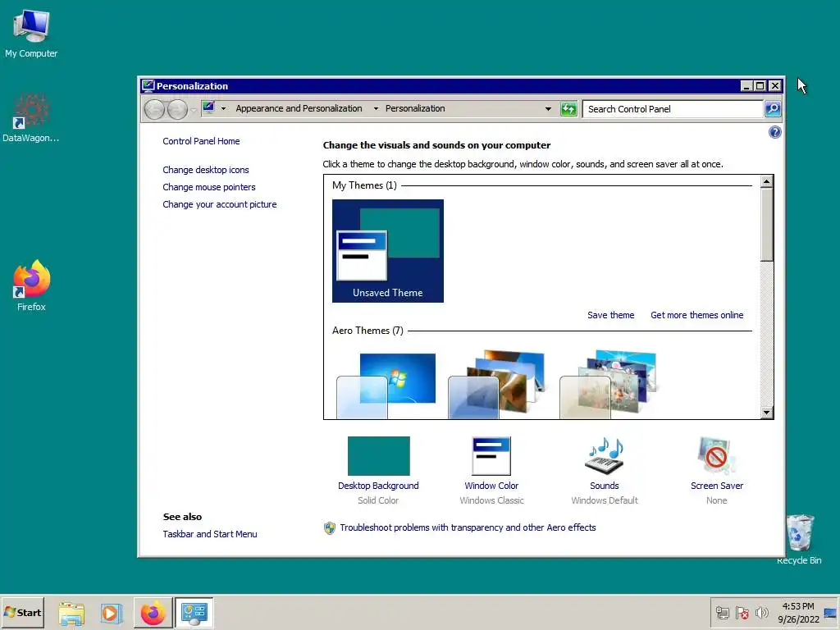Click the Forward navigation arrow in Personalization

(177, 109)
